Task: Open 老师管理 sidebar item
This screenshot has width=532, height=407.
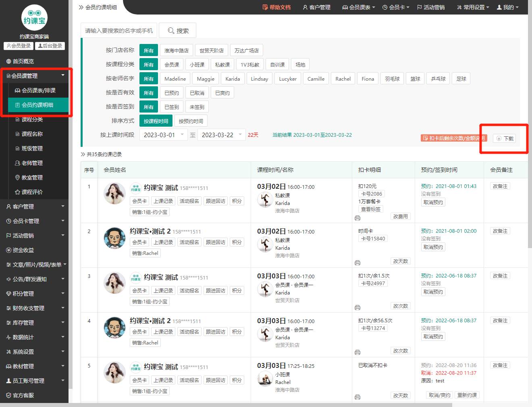Action: (38, 163)
